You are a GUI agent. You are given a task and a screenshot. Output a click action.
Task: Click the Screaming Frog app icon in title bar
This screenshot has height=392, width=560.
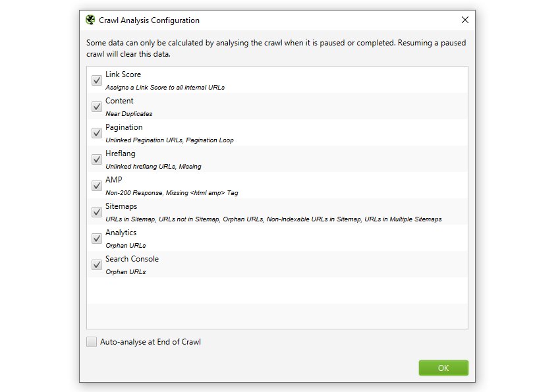tap(90, 20)
